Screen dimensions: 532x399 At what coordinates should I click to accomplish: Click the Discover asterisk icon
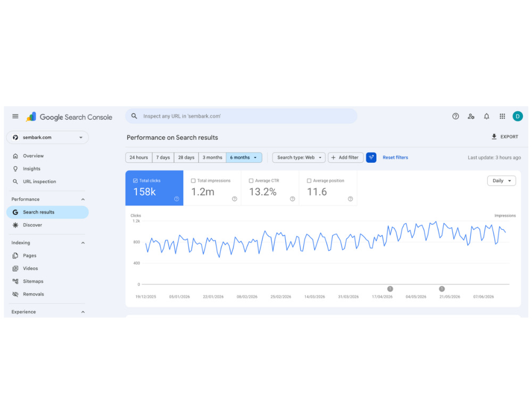[x=15, y=225]
